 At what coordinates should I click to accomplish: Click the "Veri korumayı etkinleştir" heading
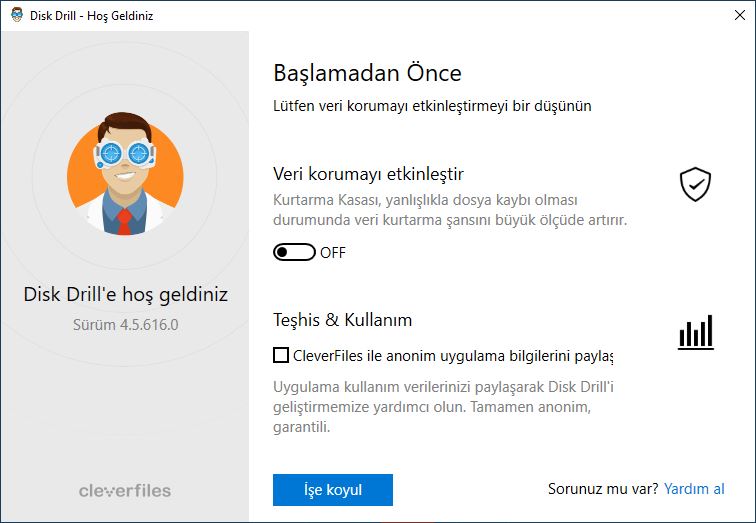point(368,174)
